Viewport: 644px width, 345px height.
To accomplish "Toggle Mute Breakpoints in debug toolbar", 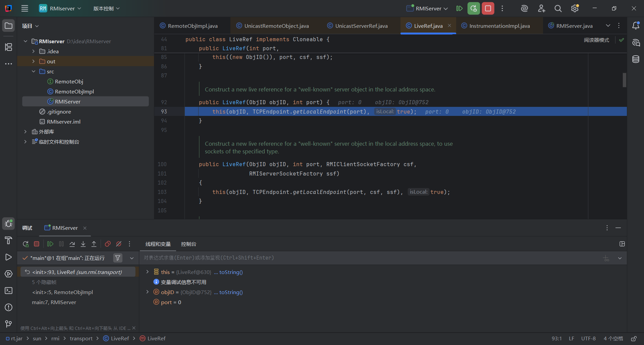I will 119,244.
